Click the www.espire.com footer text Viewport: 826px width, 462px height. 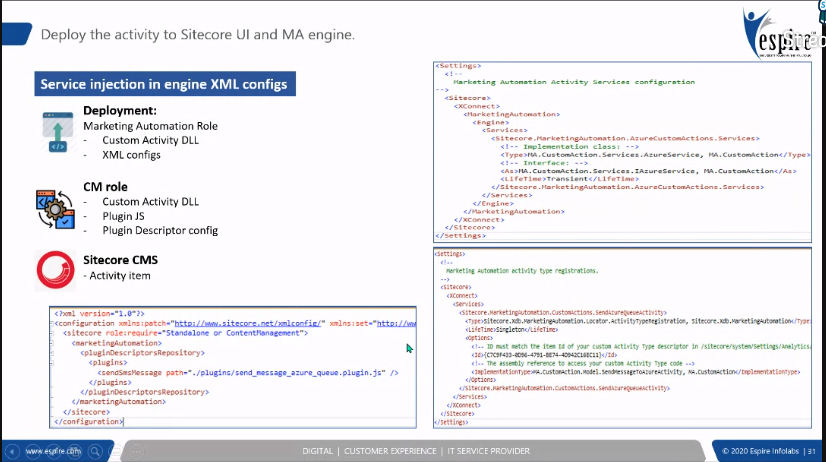tap(53, 451)
